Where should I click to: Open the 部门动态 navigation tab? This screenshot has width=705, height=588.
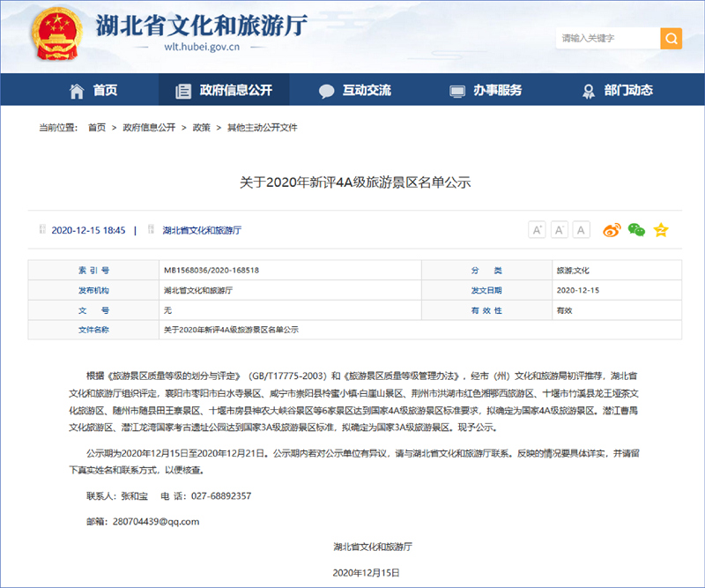(617, 90)
